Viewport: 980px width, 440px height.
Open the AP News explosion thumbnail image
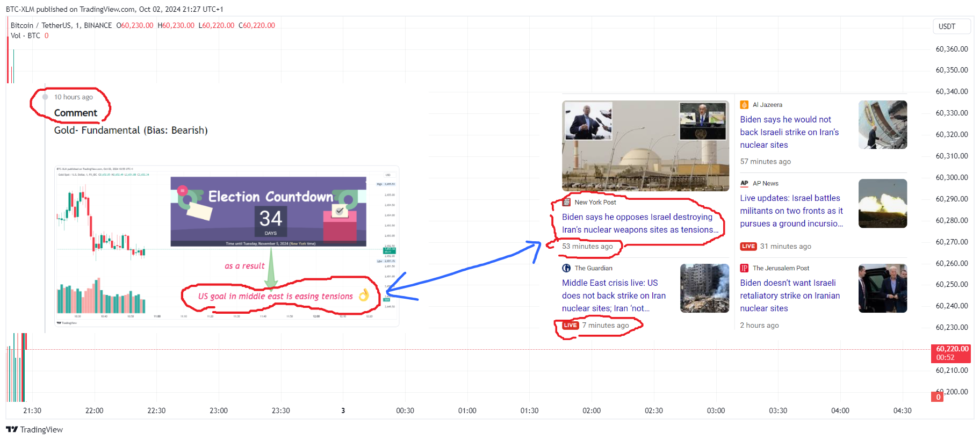883,204
